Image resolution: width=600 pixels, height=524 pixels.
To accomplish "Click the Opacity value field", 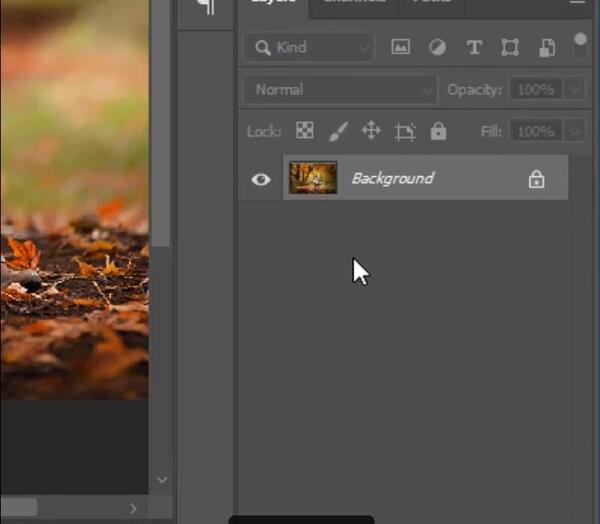I will [535, 90].
